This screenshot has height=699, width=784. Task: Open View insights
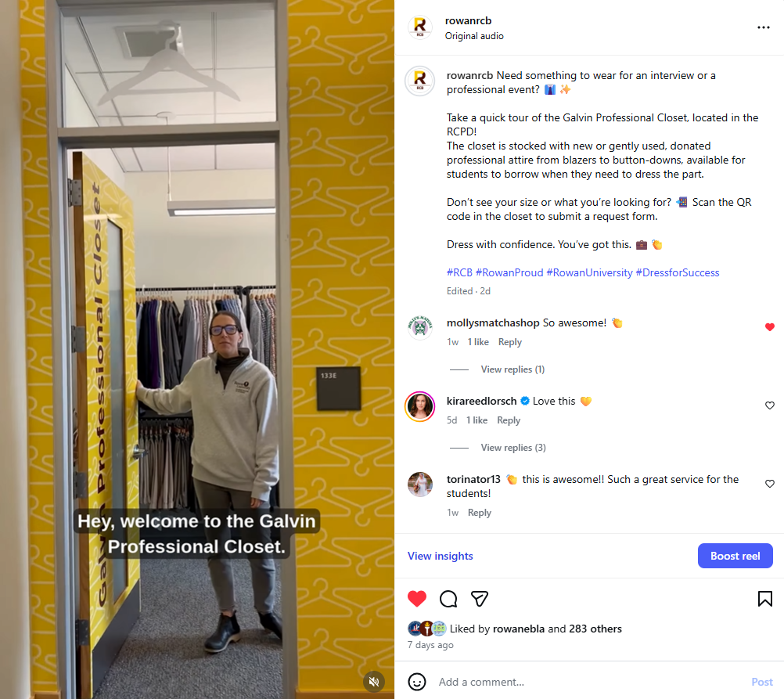tap(440, 556)
